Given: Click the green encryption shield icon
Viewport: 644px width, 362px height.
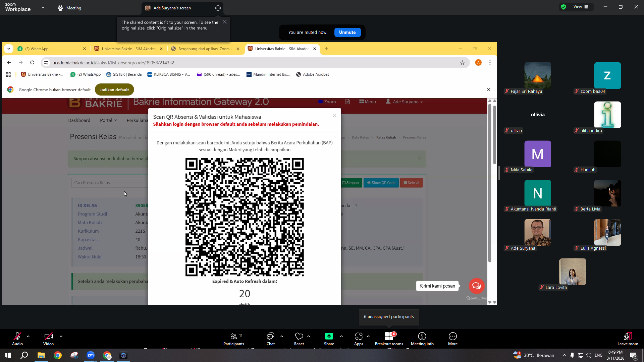Looking at the screenshot, I should pos(563,7).
